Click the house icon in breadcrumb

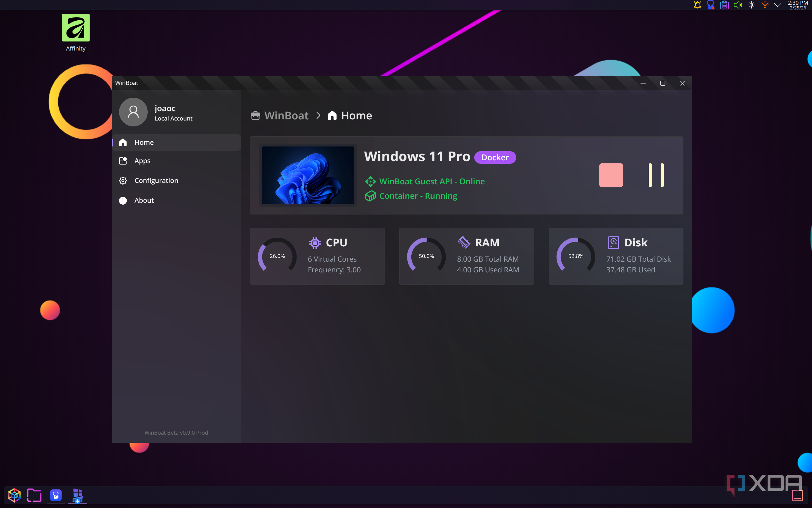(x=332, y=116)
